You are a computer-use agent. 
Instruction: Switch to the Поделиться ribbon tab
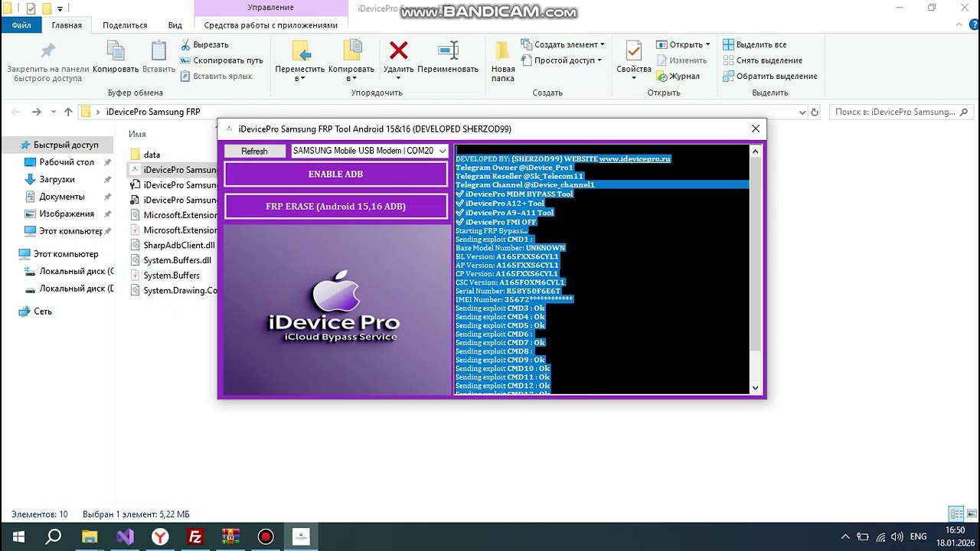(x=125, y=25)
